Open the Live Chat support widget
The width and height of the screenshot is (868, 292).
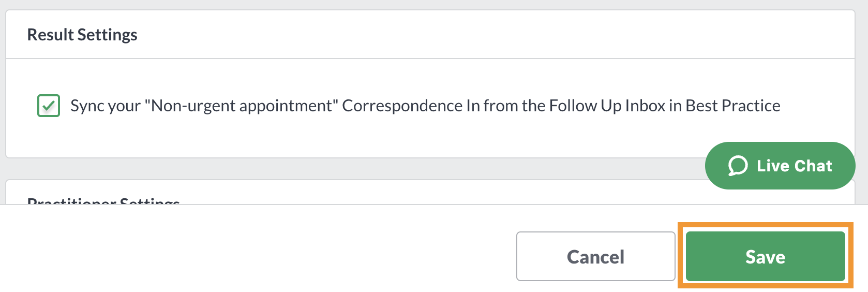coord(780,166)
